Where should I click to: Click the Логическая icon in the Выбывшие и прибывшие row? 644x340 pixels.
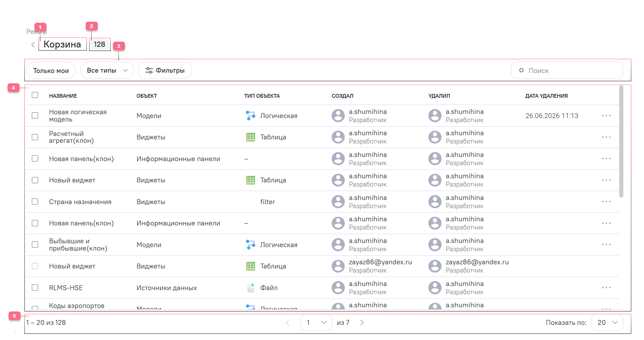251,245
